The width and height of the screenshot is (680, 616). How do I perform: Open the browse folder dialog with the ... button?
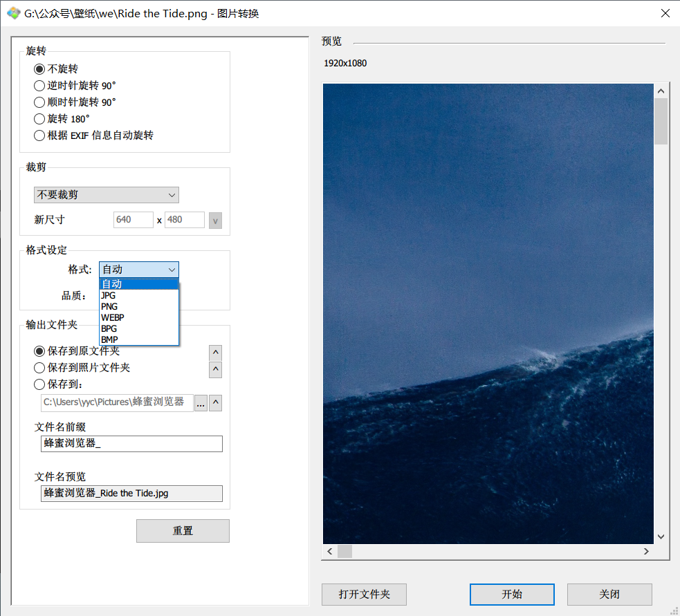[201, 403]
